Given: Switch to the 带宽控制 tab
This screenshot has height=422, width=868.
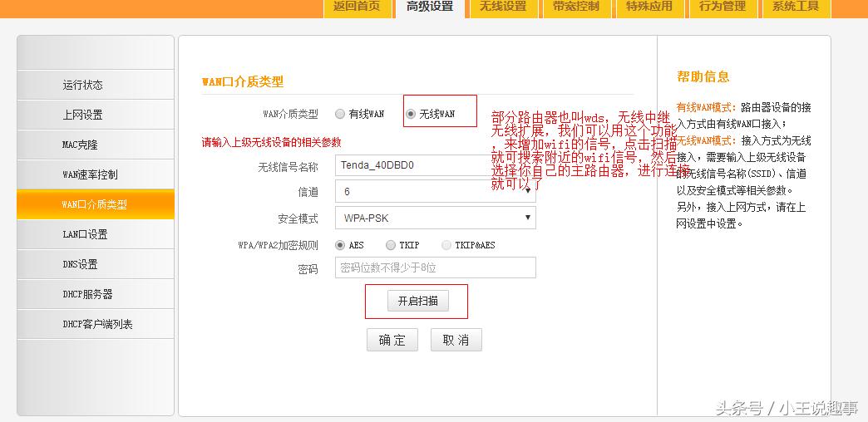Looking at the screenshot, I should click(575, 7).
